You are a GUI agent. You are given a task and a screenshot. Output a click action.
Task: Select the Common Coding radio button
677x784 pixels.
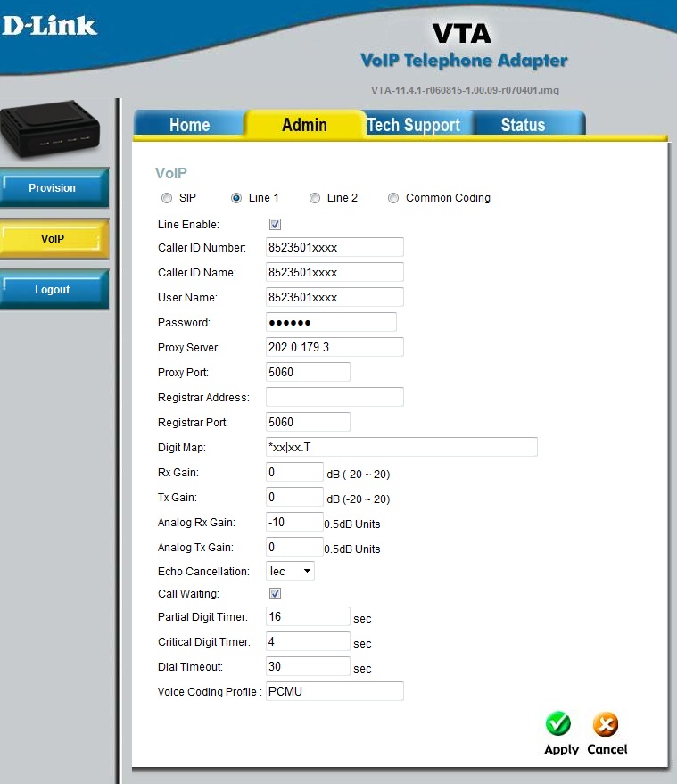(x=393, y=198)
